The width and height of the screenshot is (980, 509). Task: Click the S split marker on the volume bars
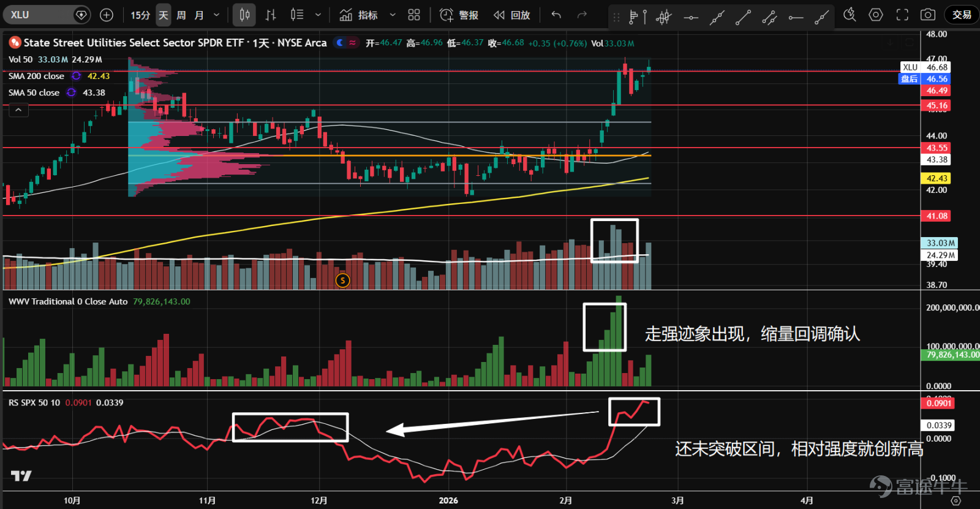(343, 281)
